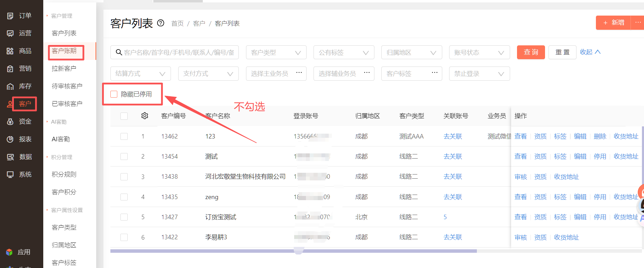Click the horizontal table scrollbar
Screen dimensions: 644x268
click(x=293, y=251)
